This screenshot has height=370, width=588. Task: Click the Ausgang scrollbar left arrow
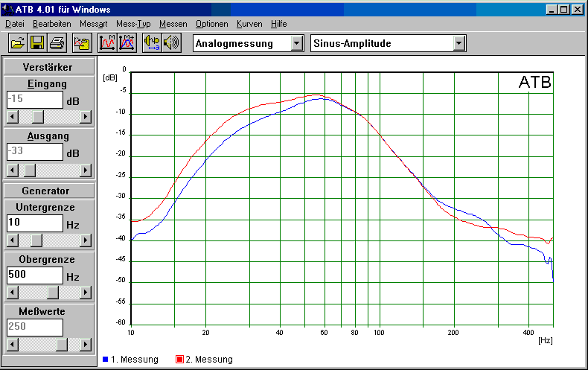point(10,170)
